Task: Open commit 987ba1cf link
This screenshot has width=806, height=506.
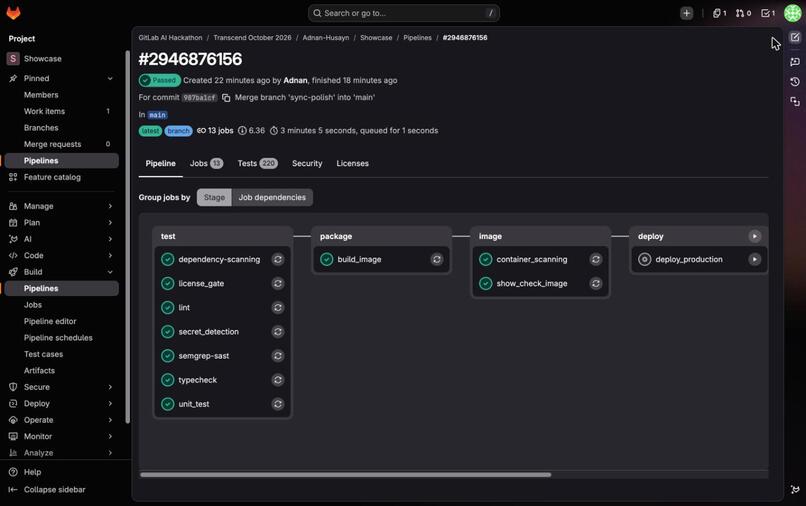Action: pyautogui.click(x=199, y=98)
